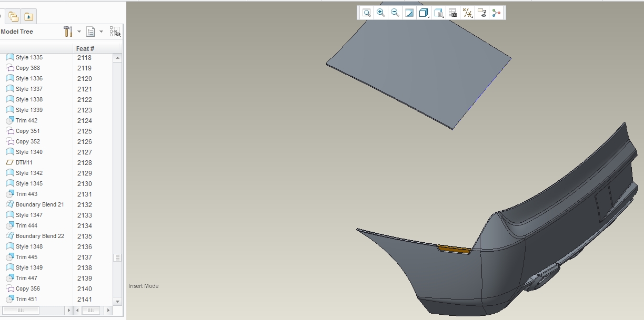Click the Model Tree Settings hammer icon
Image resolution: width=644 pixels, height=320 pixels.
click(68, 32)
